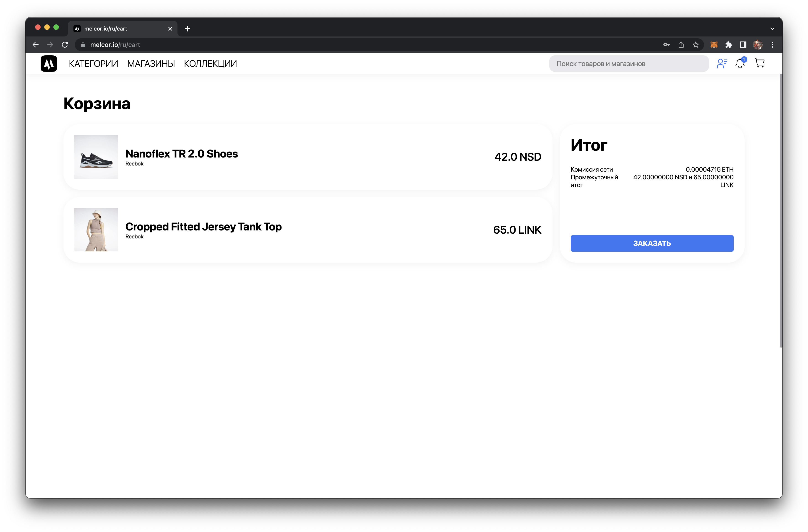Click the Melcor logo in the header
Image resolution: width=808 pixels, height=532 pixels.
click(49, 63)
